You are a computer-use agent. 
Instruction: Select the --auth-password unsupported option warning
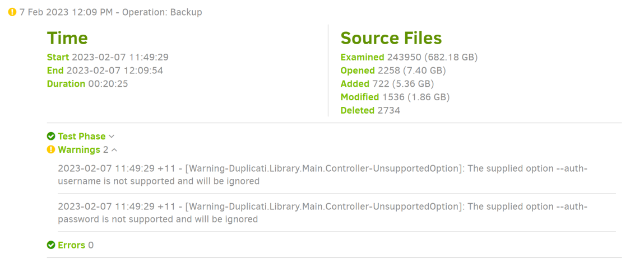click(x=322, y=213)
